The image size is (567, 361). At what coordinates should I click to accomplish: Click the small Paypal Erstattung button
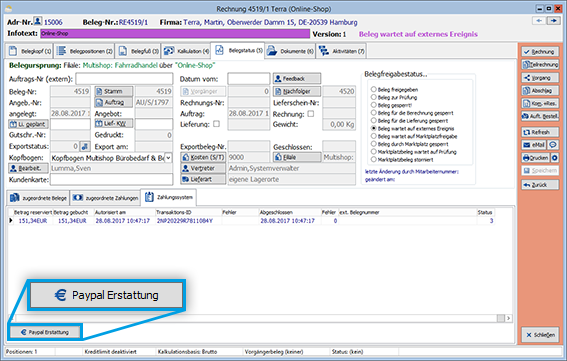[45, 332]
